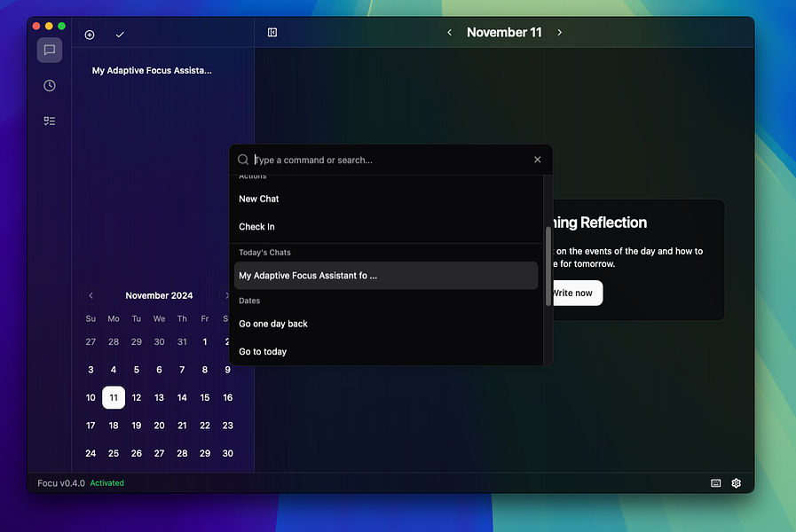Click the Today's Chats section heading
The height and width of the screenshot is (532, 796).
[x=264, y=253]
